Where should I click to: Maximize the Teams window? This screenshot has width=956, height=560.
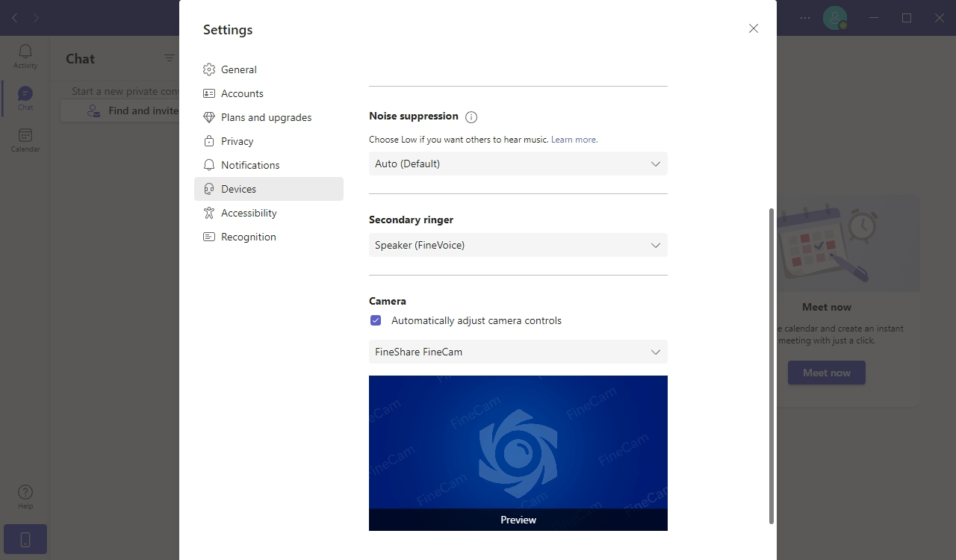(907, 18)
